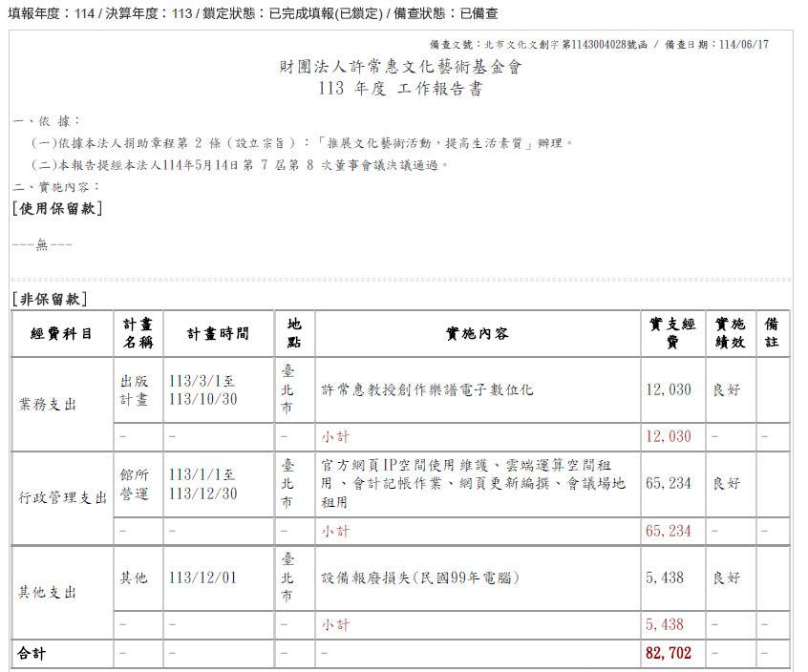Click the 113 年度 工作報告書 heading
The image size is (808, 672).
[x=401, y=89]
